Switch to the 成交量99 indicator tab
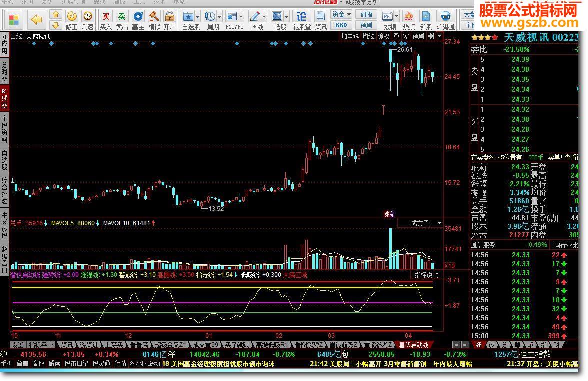The width and height of the screenshot is (588, 381). click(206, 345)
